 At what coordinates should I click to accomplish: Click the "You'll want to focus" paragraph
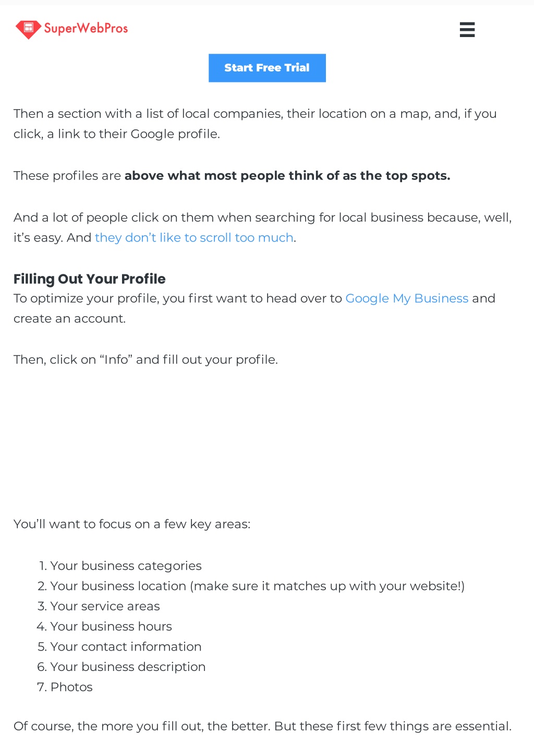coord(132,524)
